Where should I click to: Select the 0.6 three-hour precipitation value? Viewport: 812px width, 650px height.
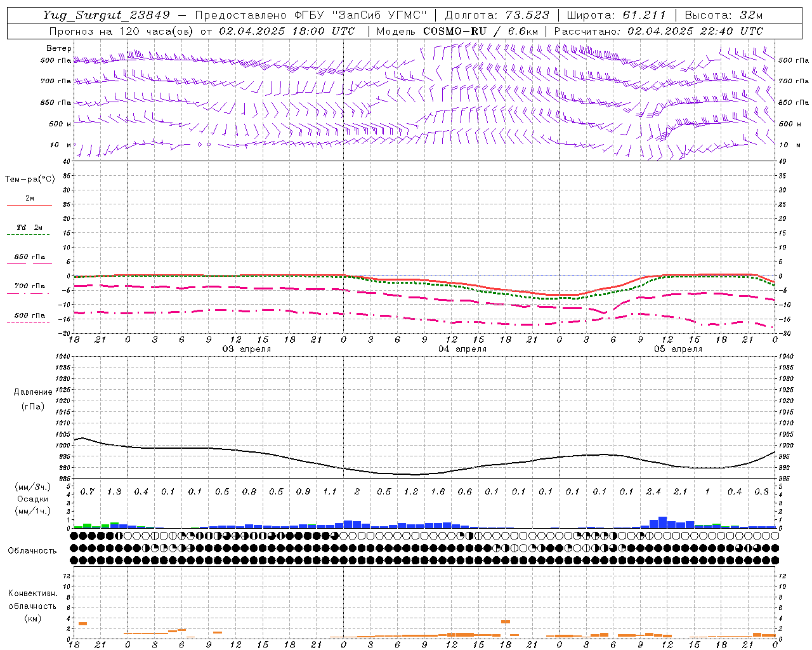coord(465,492)
